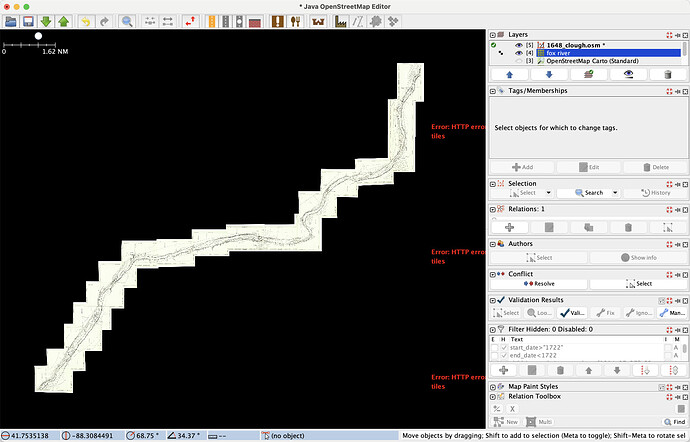This screenshot has height=442, width=690.
Task: Click the Open file folder icon
Action: click(10, 21)
